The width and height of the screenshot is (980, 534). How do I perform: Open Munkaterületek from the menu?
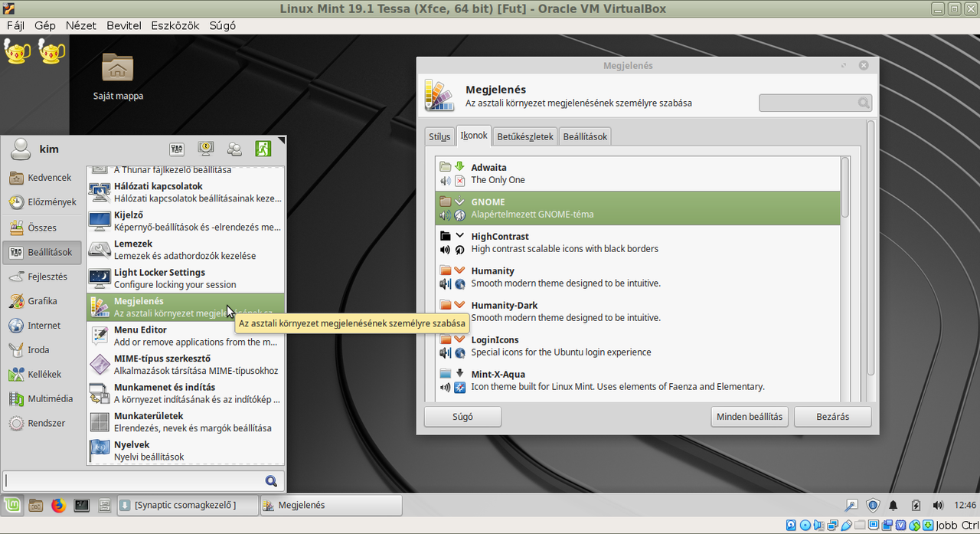click(x=185, y=421)
